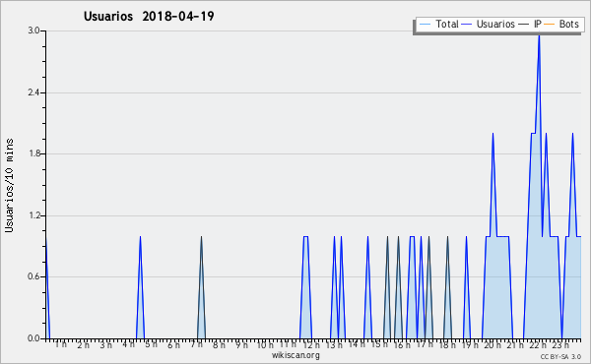Click the chart title 'Usuarios 2018-04-19'

pyautogui.click(x=149, y=16)
